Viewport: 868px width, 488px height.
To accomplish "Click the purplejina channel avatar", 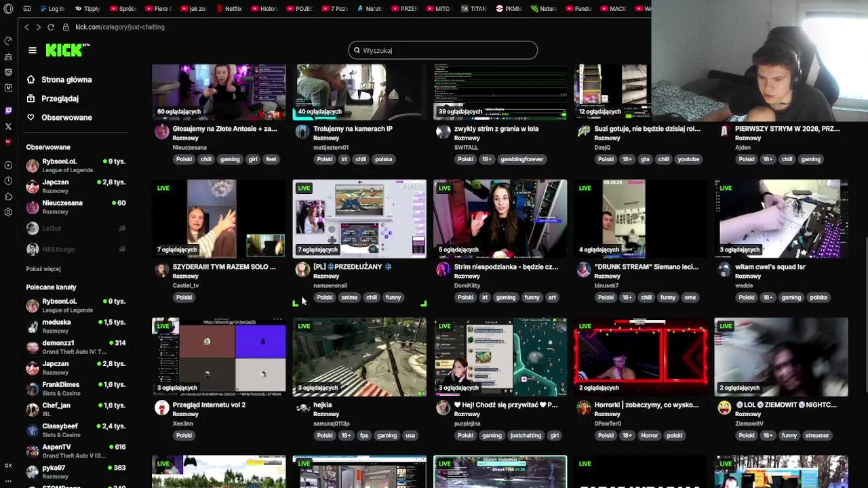I will coord(443,408).
